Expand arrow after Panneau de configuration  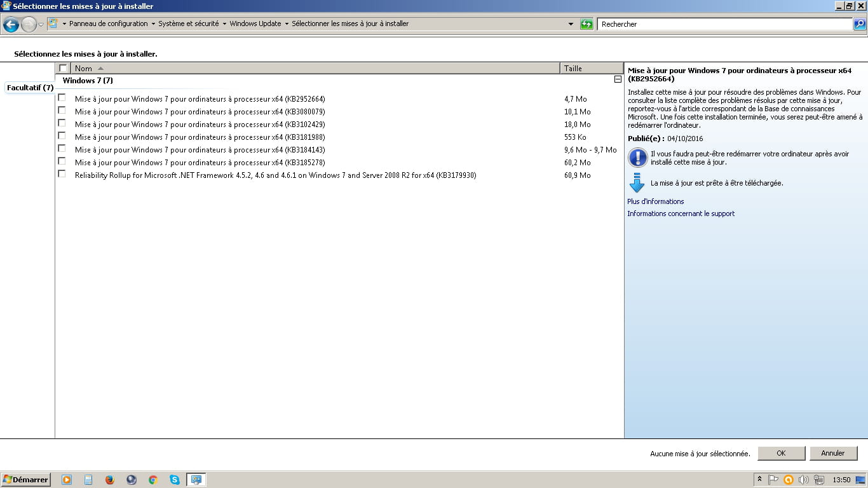click(153, 24)
